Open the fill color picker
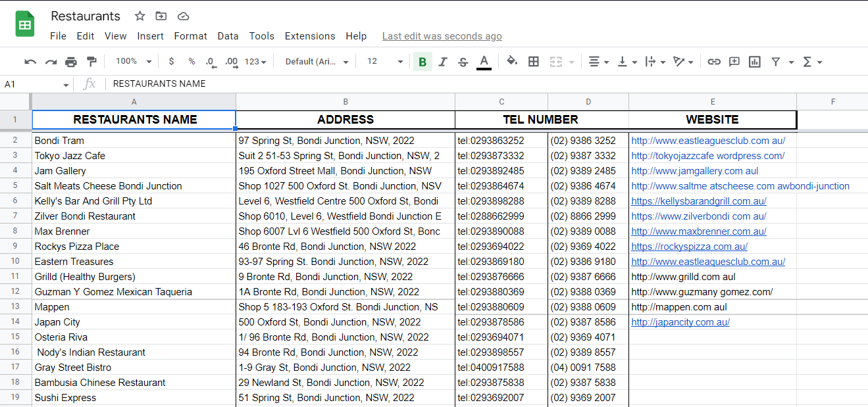868x407 pixels. [512, 62]
